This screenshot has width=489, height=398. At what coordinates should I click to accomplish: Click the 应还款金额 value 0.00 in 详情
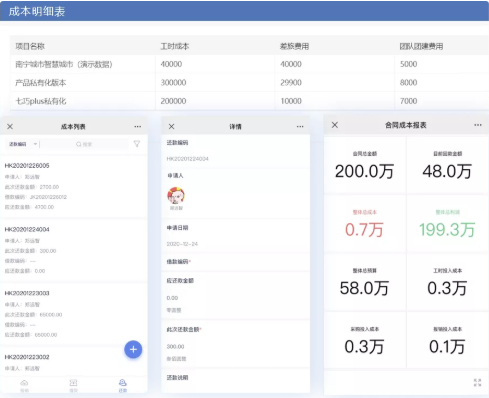pos(172,298)
